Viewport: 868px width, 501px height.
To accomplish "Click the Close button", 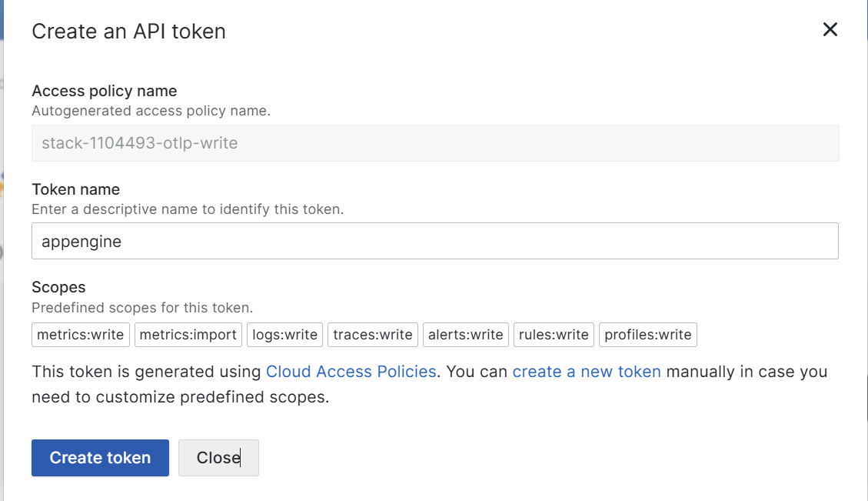I will coord(218,457).
